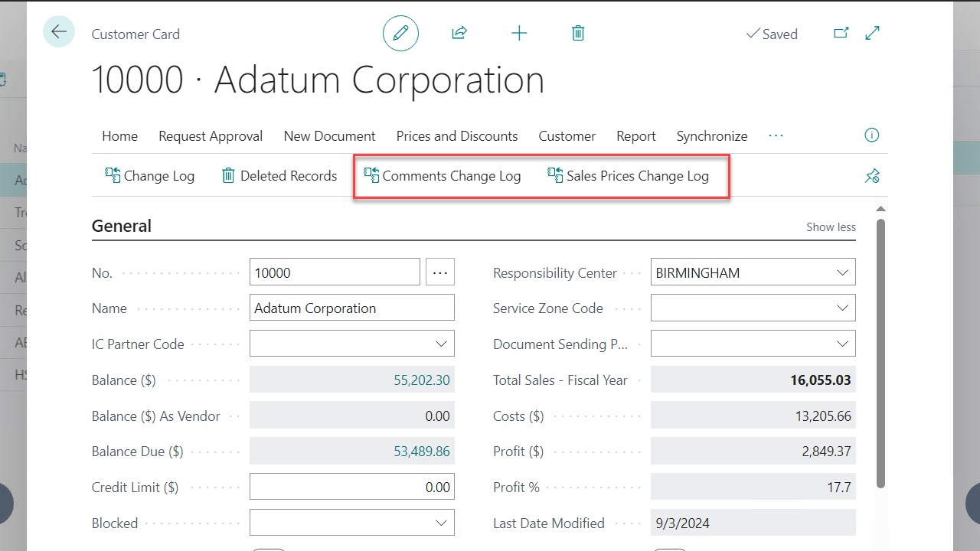The height and width of the screenshot is (551, 980).
Task: Create a new record with the plus icon
Action: coord(519,33)
